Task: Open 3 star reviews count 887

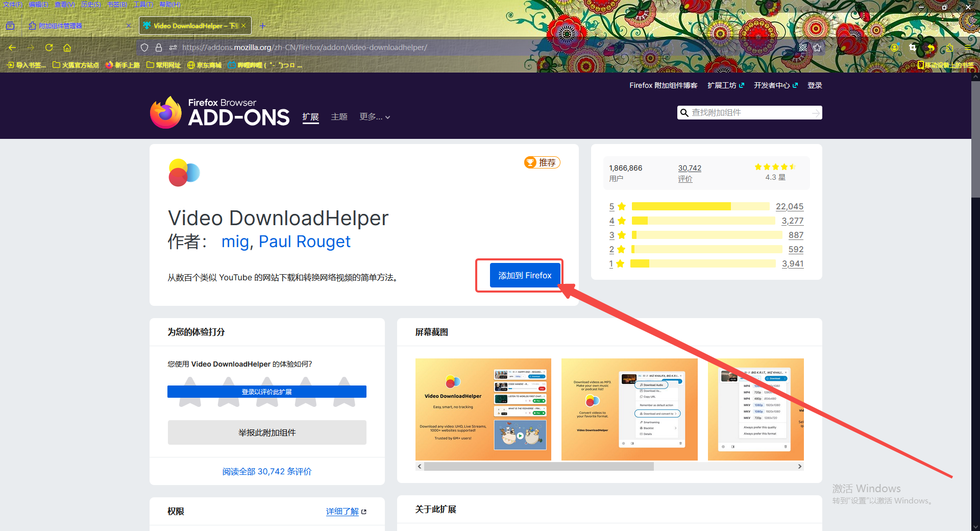Action: (796, 235)
